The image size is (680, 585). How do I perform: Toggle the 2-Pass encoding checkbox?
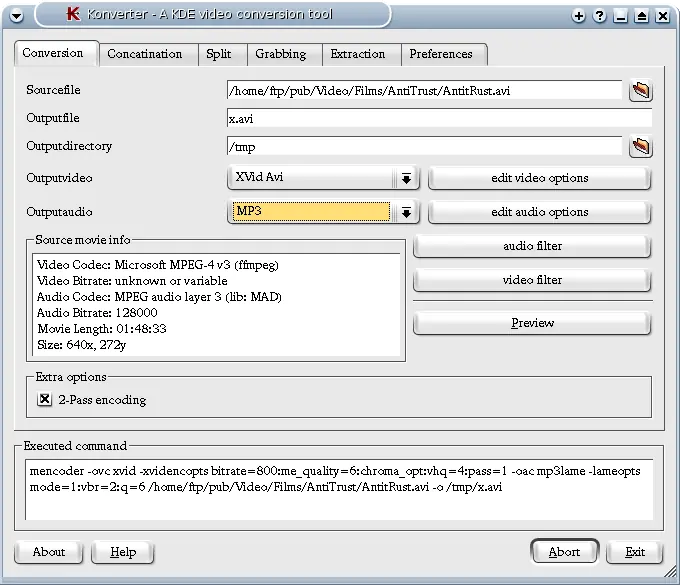tap(45, 399)
